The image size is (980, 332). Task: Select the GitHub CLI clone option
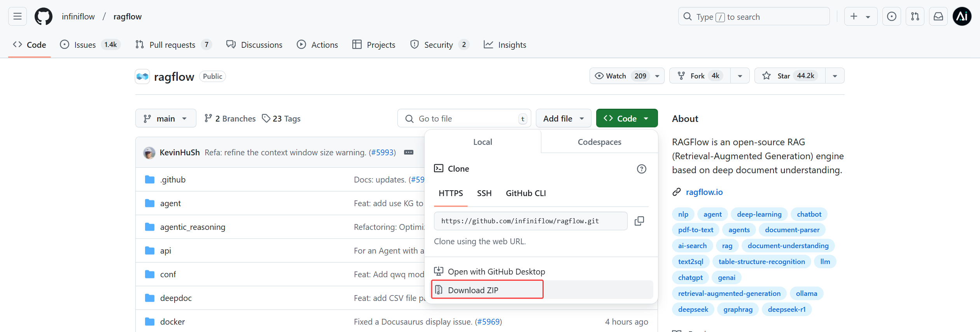click(x=526, y=193)
